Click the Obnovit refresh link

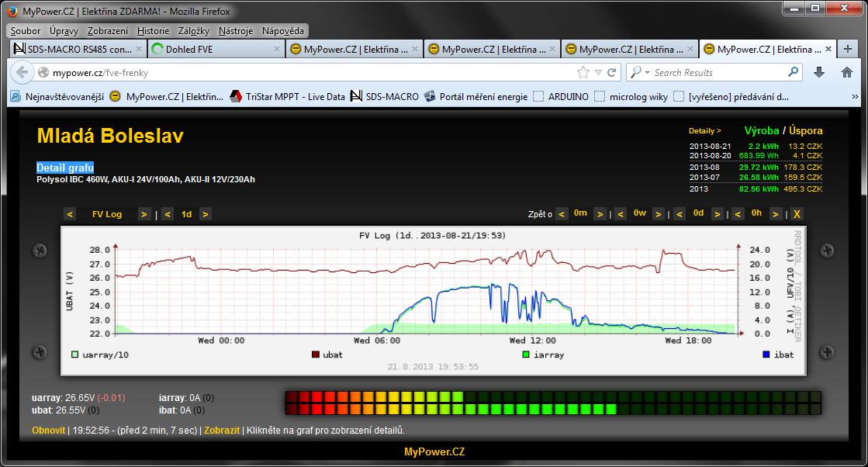coord(48,430)
